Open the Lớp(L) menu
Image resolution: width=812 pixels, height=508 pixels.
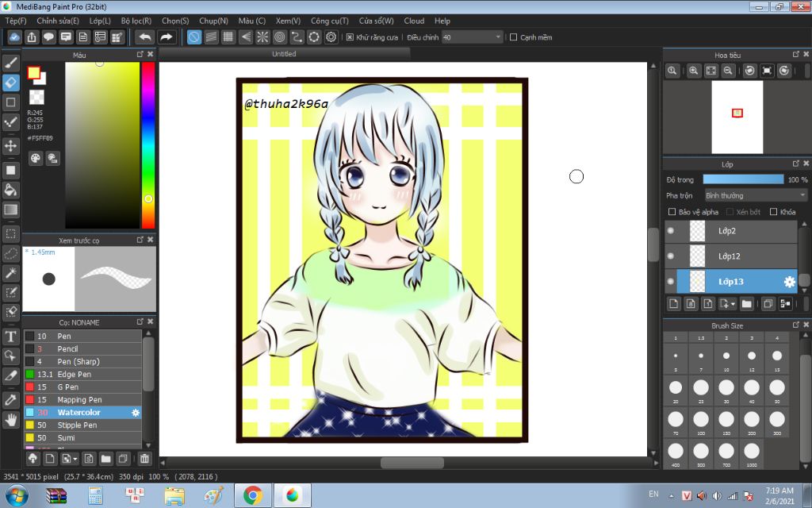(x=100, y=21)
